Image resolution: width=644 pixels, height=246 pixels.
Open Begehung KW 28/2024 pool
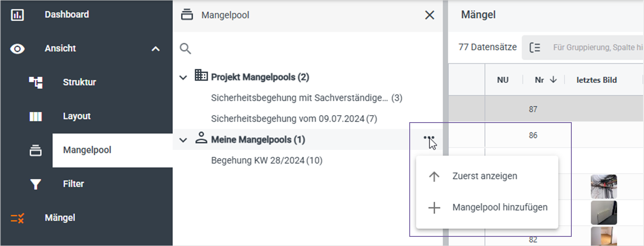267,161
